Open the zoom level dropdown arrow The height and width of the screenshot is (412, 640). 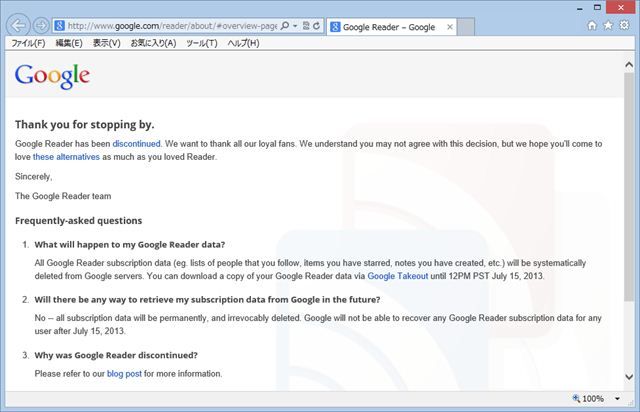pyautogui.click(x=617, y=399)
